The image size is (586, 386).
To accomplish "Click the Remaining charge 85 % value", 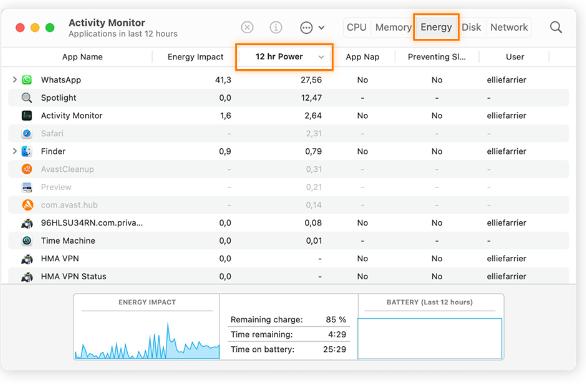I will point(336,319).
